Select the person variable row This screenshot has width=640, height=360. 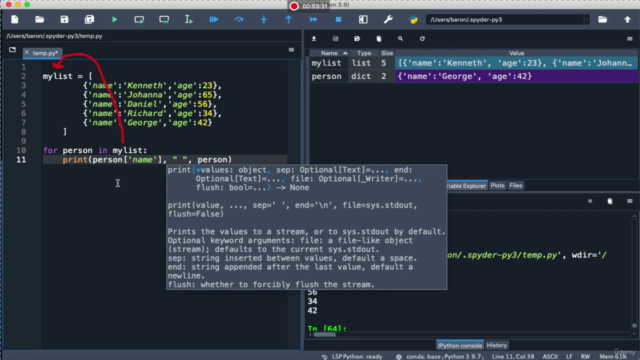pyautogui.click(x=473, y=76)
